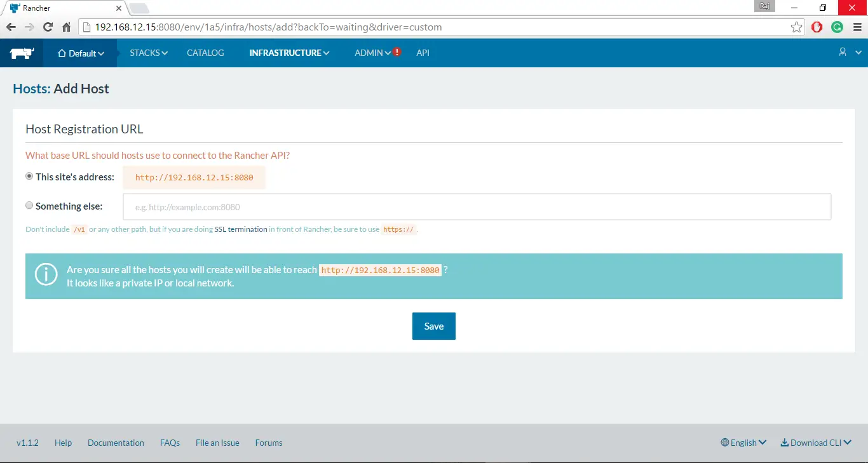Reload the page
The height and width of the screenshot is (463, 868).
[48, 27]
